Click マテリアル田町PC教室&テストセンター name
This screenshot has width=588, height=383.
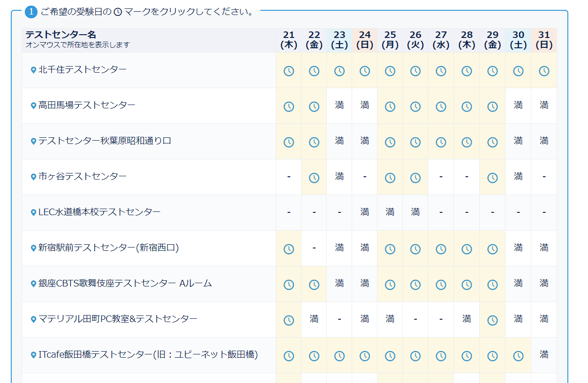(x=118, y=319)
